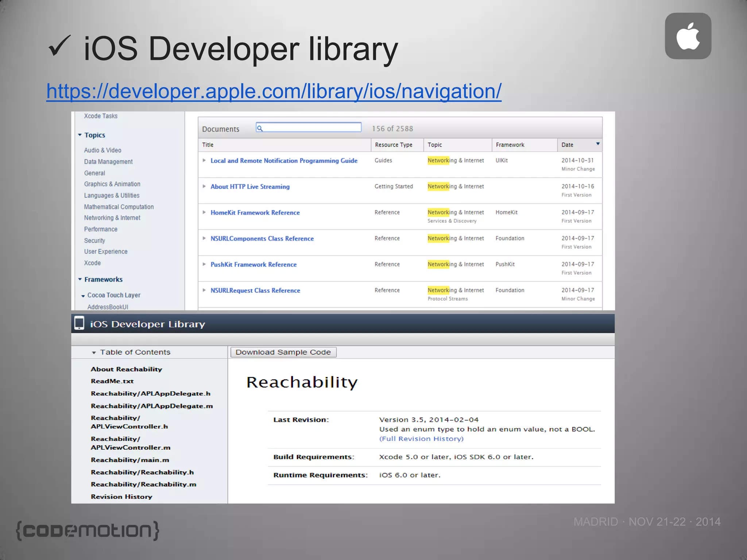747x560 pixels.
Task: Expand the About HTTP Live Streaming row
Action: click(204, 186)
